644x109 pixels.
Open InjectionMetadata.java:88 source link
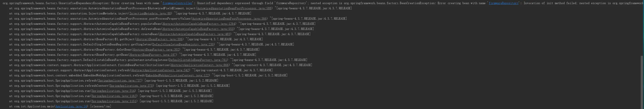(150, 14)
